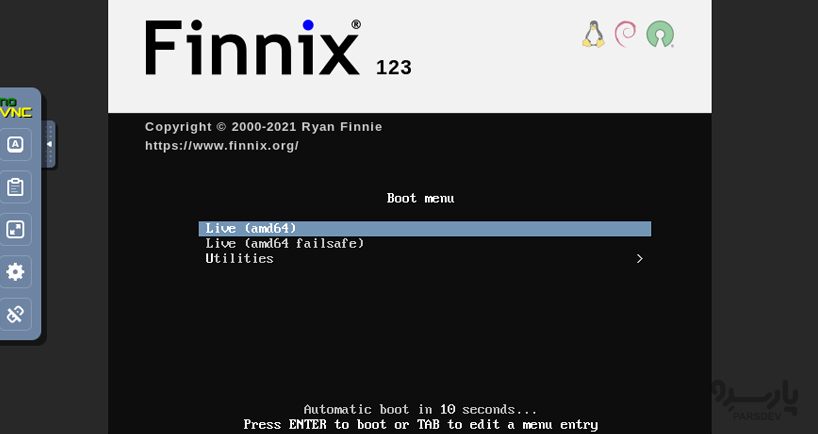This screenshot has width=818, height=434.
Task: Click the Press ENTER to boot hint
Action: click(420, 425)
